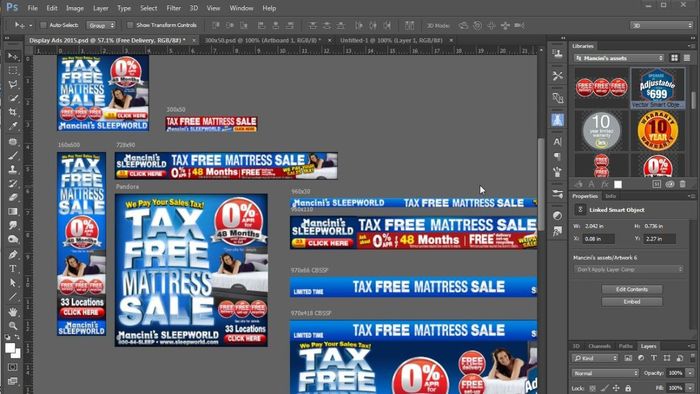Select the History Brush tool
Screen dimensions: 700x394
click(x=12, y=183)
